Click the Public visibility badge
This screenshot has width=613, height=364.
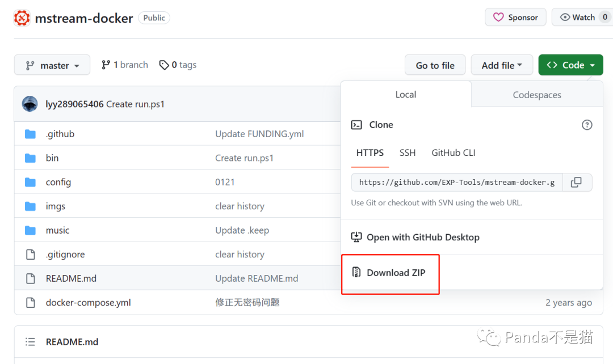(x=154, y=18)
